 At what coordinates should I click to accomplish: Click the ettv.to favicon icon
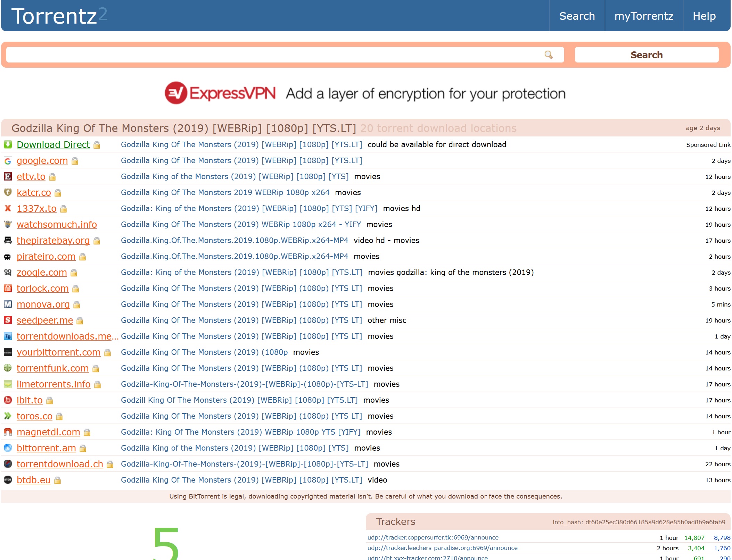[x=8, y=177]
